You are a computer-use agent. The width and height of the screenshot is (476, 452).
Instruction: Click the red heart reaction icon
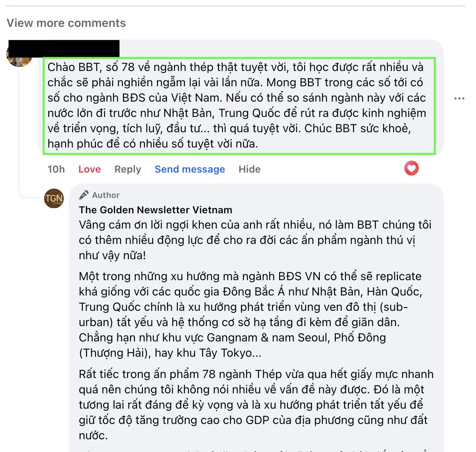(411, 168)
